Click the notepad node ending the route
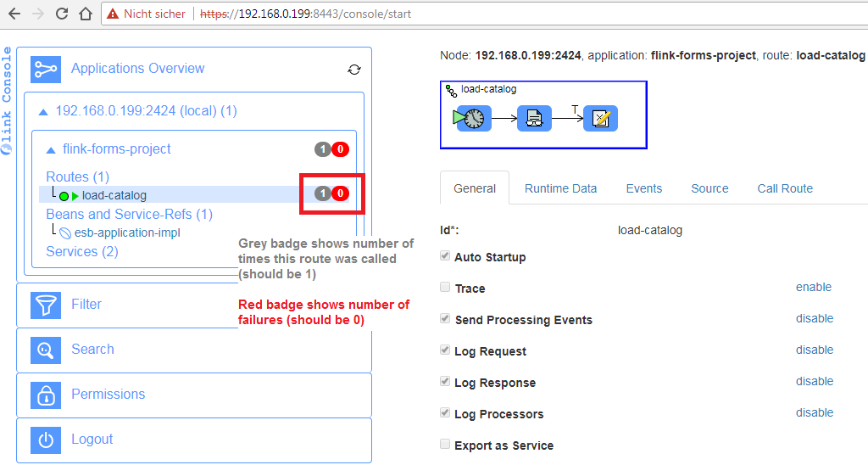This screenshot has width=868, height=465. click(x=600, y=118)
